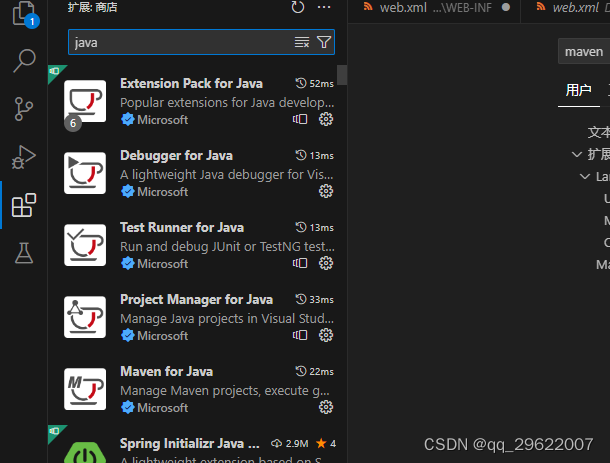The width and height of the screenshot is (610, 463).
Task: Open Source Control view
Action: 23,109
